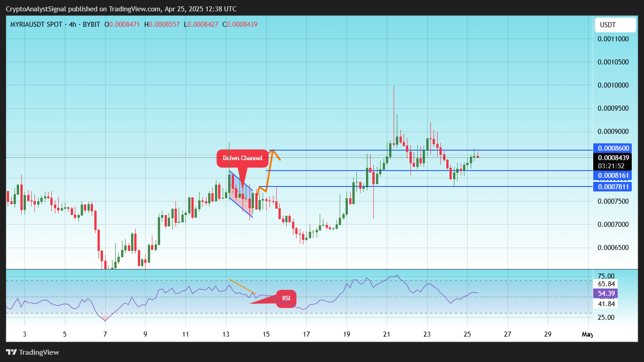The image size is (644, 362).
Task: Click the high value H0.0008557 in header
Action: pos(162,24)
